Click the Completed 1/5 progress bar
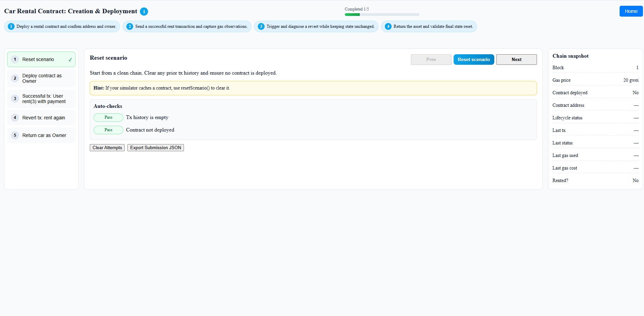The height and width of the screenshot is (316, 644). coord(382,15)
